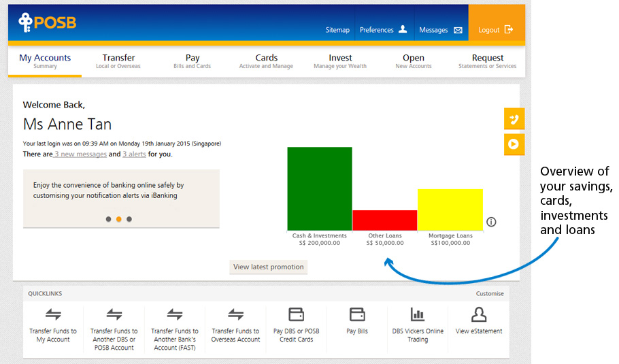Open View eStatement quicklink
619x364 pixels.
(479, 321)
